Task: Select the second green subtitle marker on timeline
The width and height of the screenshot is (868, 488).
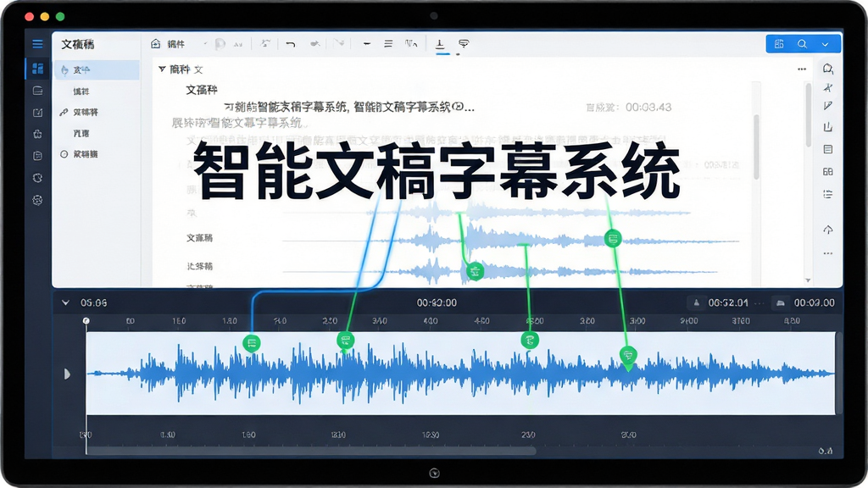Action: [x=346, y=341]
